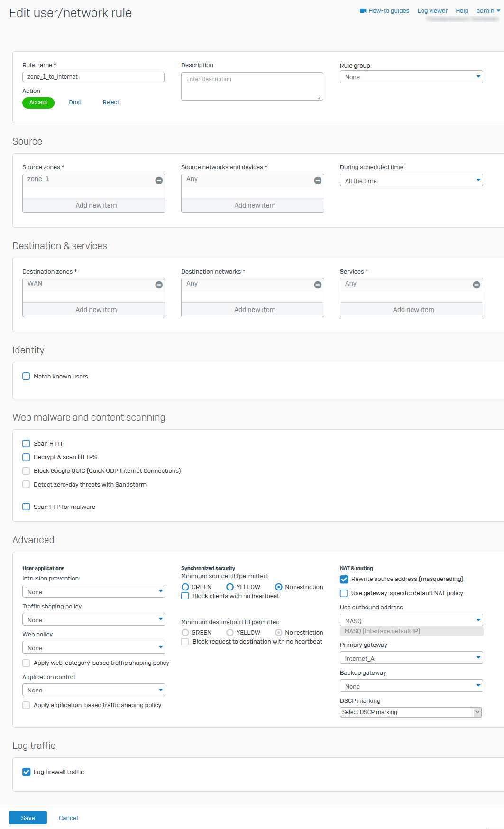The image size is (504, 829).
Task: Open Log viewer from top menu
Action: 432,11
